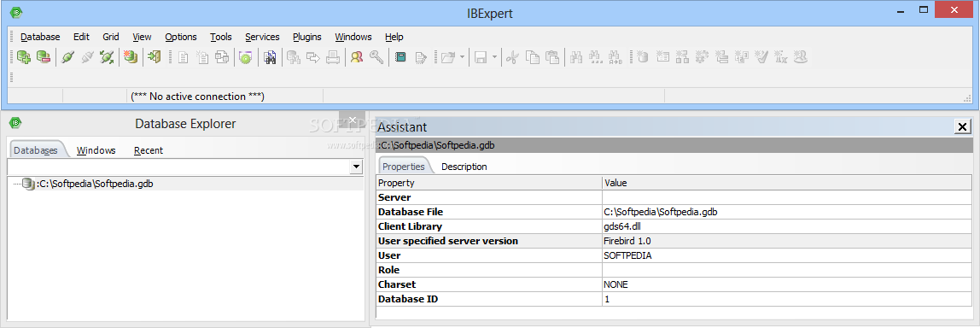Click 'User specified server version' property label
This screenshot has width=980, height=328.
(448, 241)
